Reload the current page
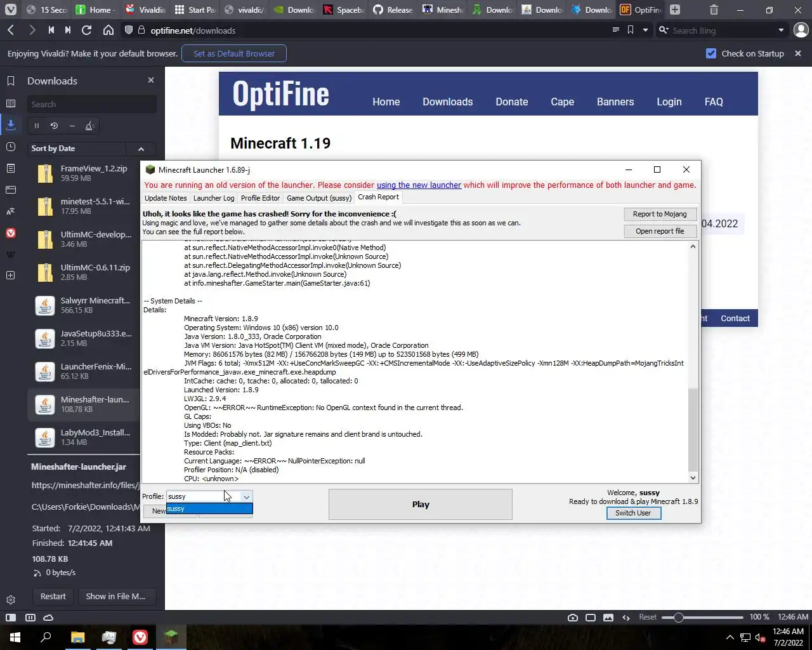 click(87, 30)
